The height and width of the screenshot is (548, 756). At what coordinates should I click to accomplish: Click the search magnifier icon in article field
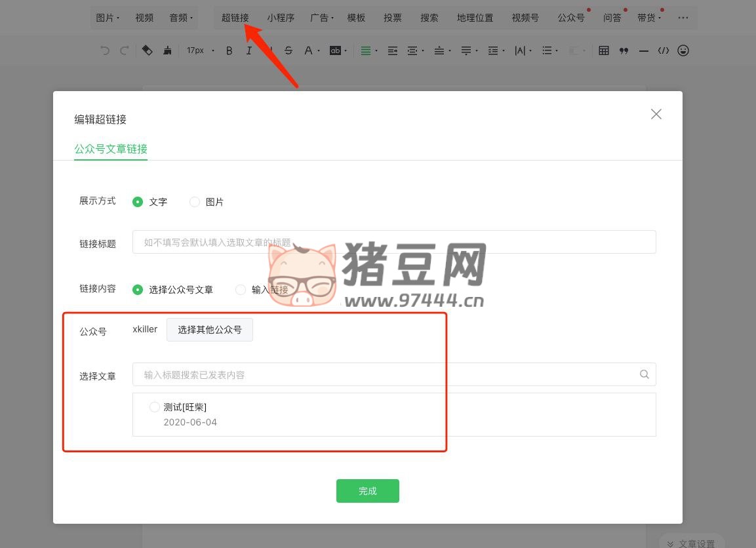[x=644, y=374]
